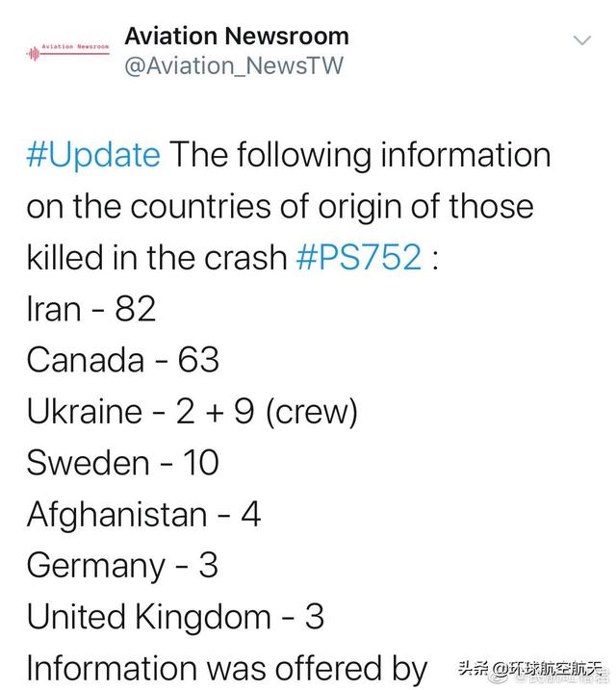Click "The following information" tweet text
Image resolution: width=616 pixels, height=690 pixels.
pos(360,155)
